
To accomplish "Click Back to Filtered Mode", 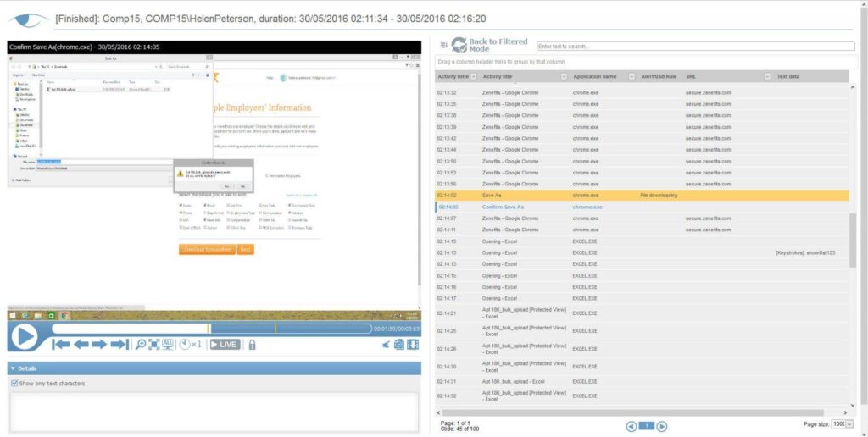I will click(x=490, y=46).
